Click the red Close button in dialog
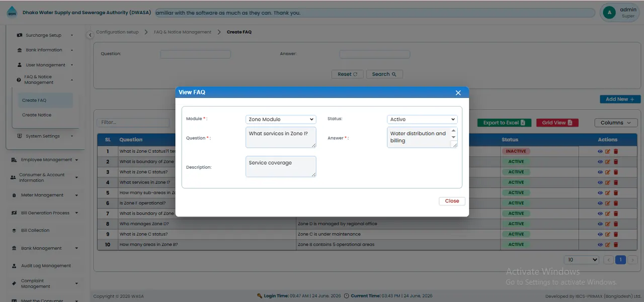The height and width of the screenshot is (302, 644). 452,201
